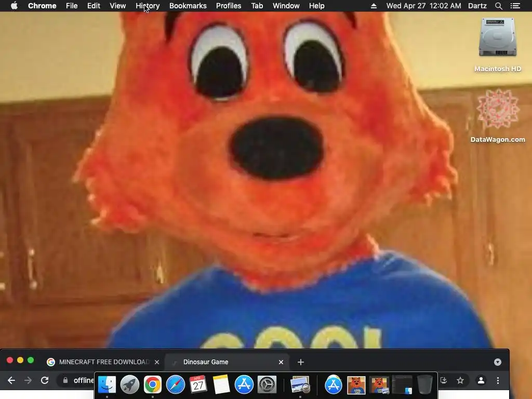Open Chrome tab search dropdown arrow
The width and height of the screenshot is (532, 399).
point(497,362)
